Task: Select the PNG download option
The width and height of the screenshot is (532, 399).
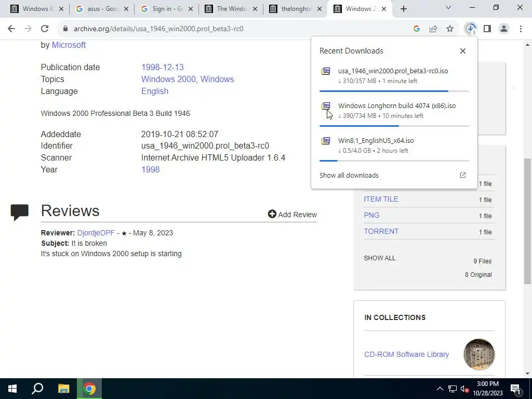Action: (x=371, y=216)
